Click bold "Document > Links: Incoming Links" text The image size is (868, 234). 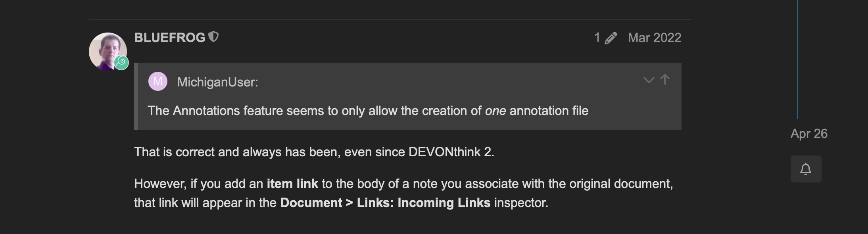385,203
